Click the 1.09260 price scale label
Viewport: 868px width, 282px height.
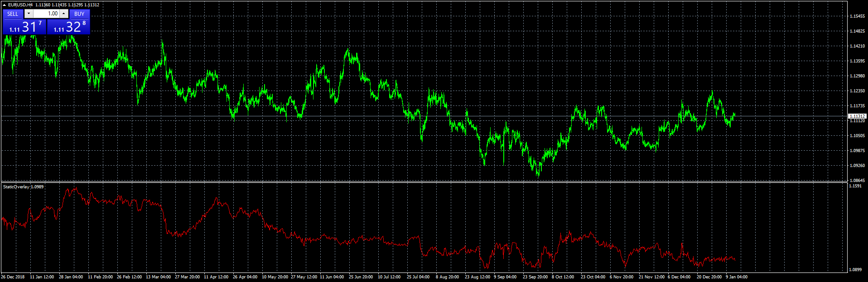[x=857, y=166]
